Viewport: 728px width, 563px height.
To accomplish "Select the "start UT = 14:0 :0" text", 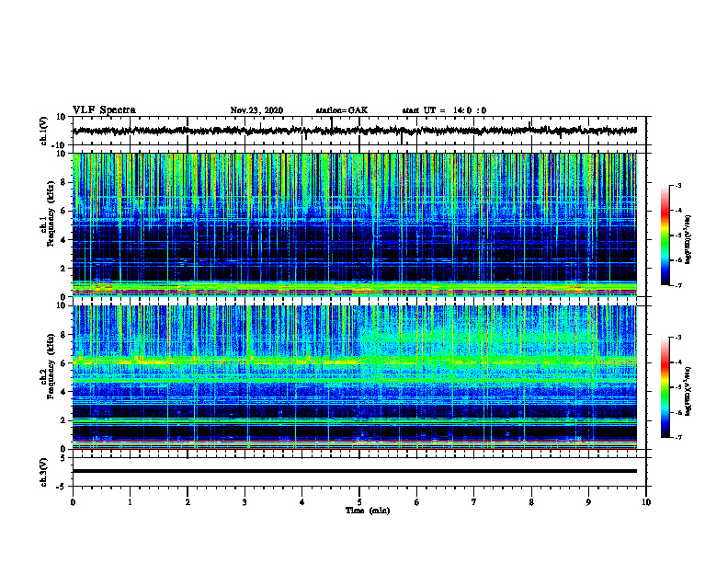I will 444,110.
